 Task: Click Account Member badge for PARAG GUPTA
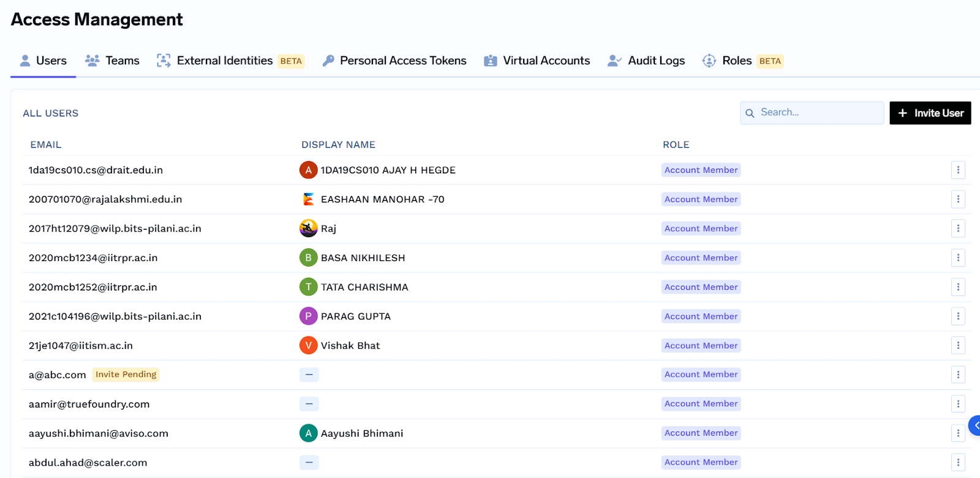(x=701, y=316)
